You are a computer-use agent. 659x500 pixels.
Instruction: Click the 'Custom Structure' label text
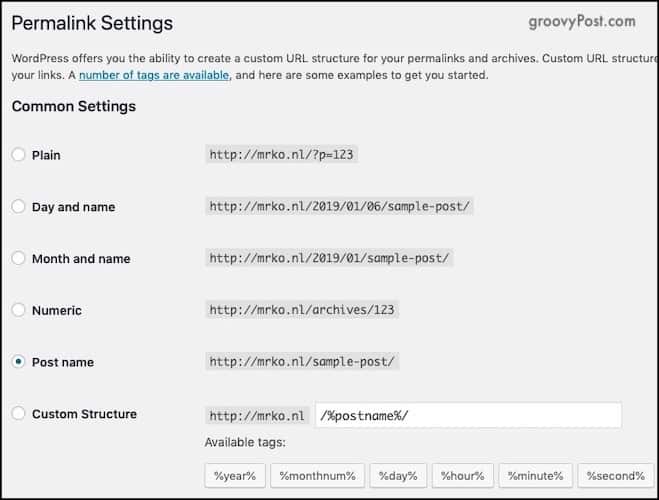pos(84,414)
